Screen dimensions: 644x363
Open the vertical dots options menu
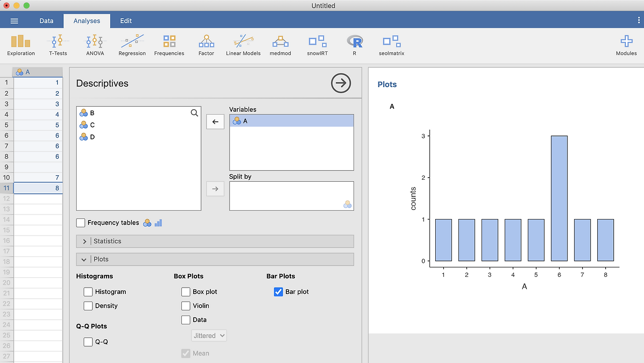(x=638, y=20)
